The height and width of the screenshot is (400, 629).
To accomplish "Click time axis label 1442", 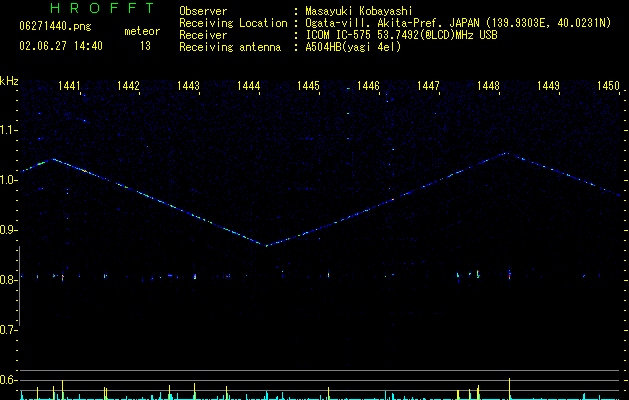I will [x=128, y=86].
